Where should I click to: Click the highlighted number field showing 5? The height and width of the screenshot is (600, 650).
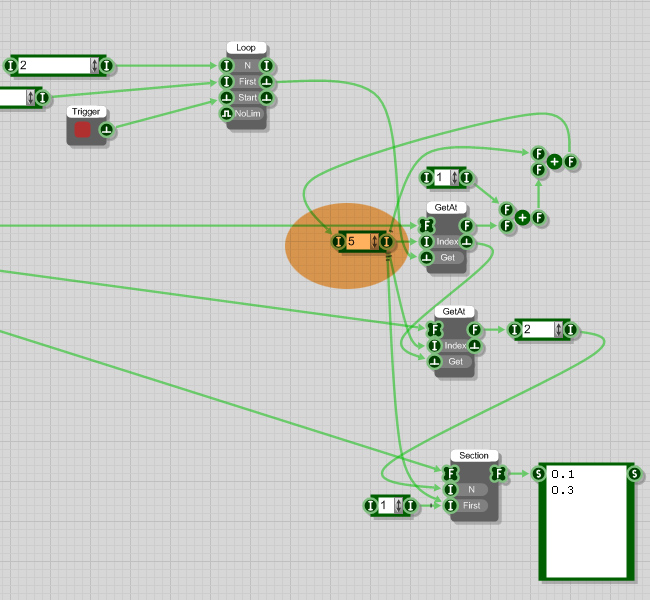356,242
